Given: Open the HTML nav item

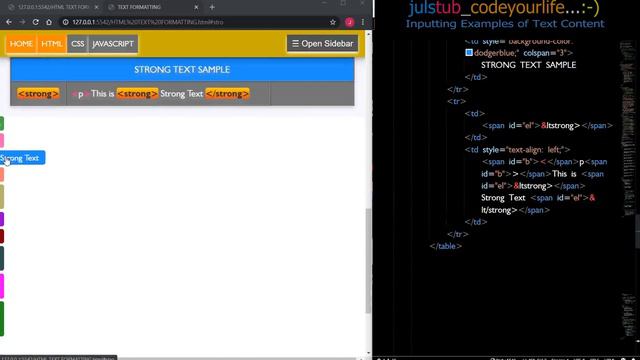Looking at the screenshot, I should click(52, 44).
